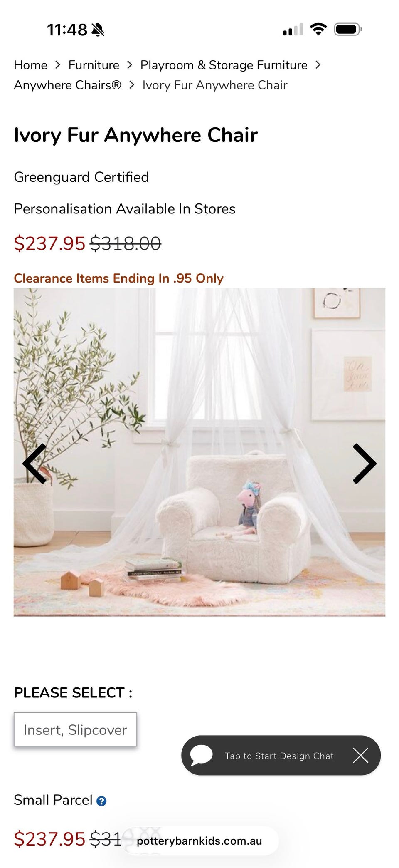Viewport: 399px width, 868px height.
Task: Tap the Clearance Items Ending In .95 link
Action: click(118, 278)
